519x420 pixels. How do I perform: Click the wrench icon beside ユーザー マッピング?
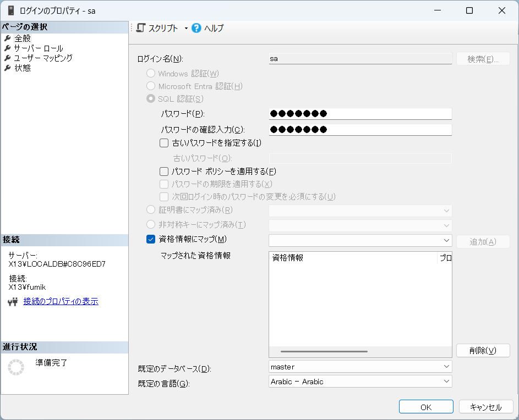tap(8, 58)
